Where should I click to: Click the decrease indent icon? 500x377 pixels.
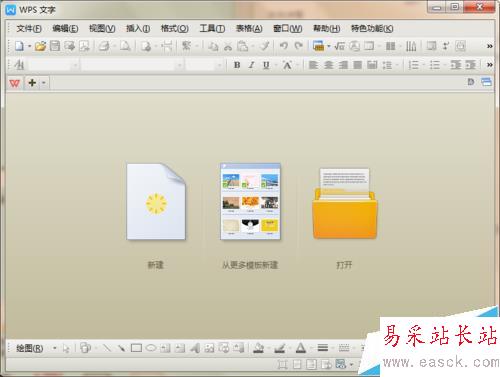(x=456, y=65)
